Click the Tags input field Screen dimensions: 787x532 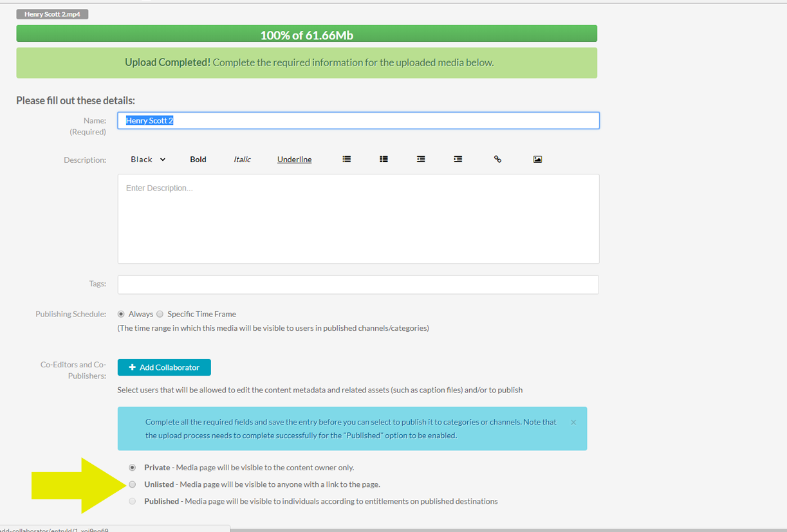tap(358, 284)
